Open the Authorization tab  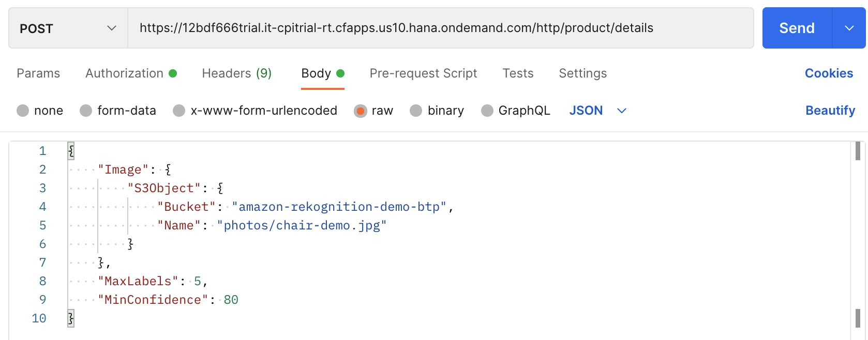point(125,73)
